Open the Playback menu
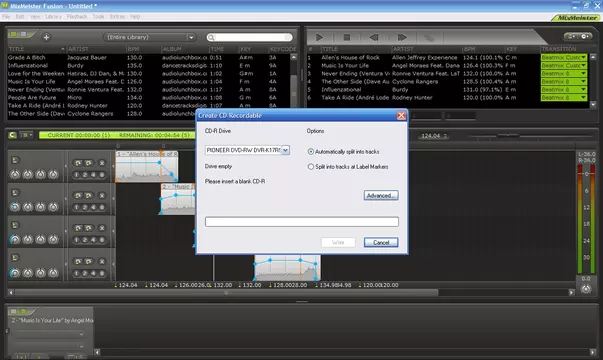This screenshot has width=603, height=360. pos(77,17)
